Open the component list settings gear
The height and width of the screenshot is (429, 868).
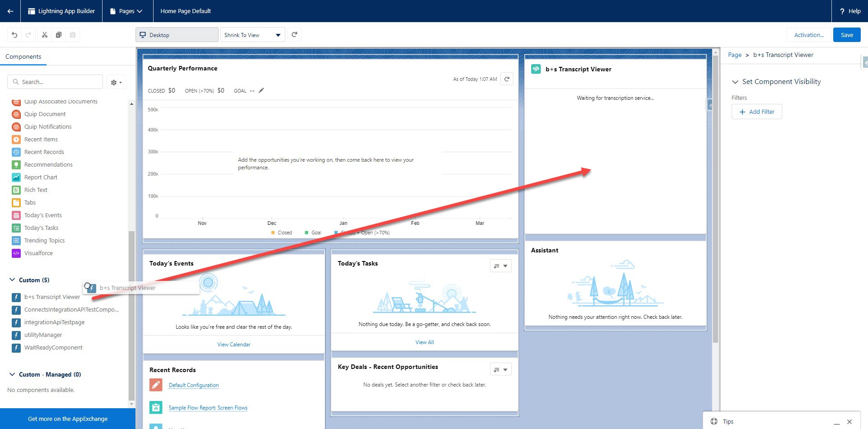[x=117, y=82]
